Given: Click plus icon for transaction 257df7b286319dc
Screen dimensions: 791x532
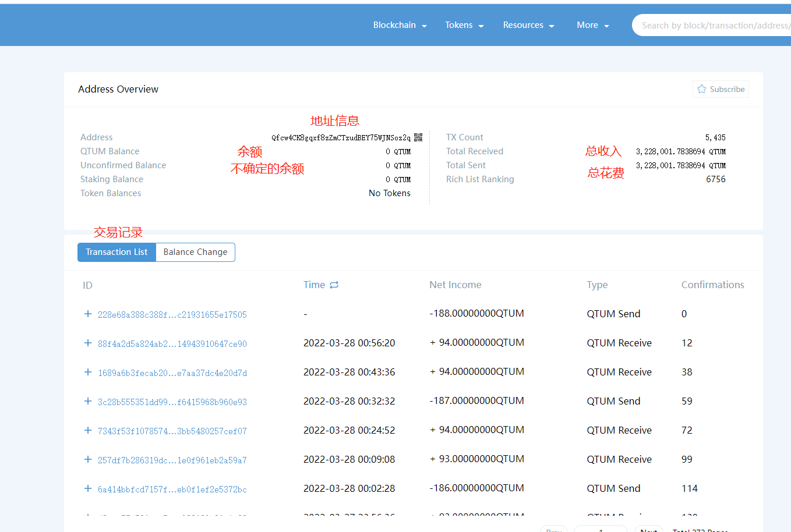Looking at the screenshot, I should (88, 459).
